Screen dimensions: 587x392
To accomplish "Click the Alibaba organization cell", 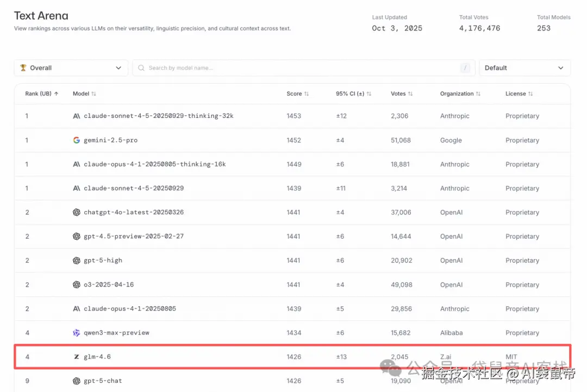I will point(452,333).
